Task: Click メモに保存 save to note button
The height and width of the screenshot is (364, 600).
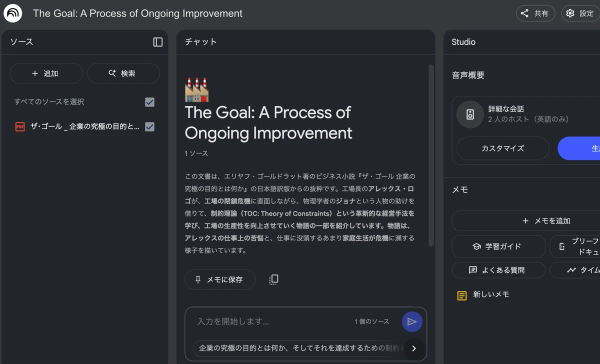Action: [220, 280]
